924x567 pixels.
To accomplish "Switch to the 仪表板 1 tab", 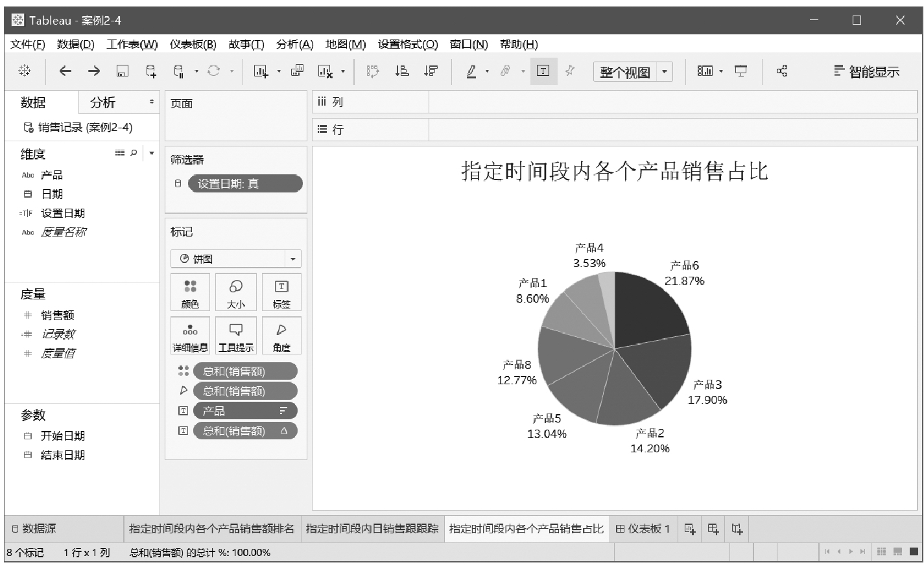I will point(643,529).
